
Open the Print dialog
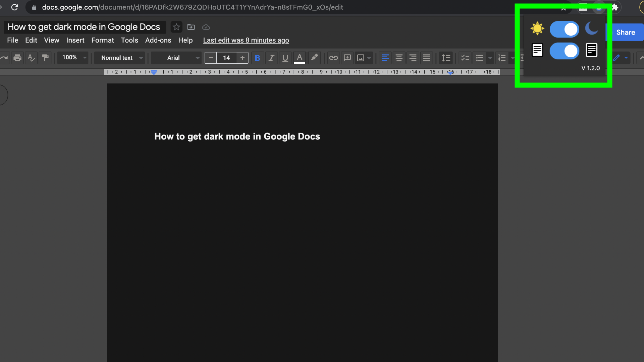17,58
